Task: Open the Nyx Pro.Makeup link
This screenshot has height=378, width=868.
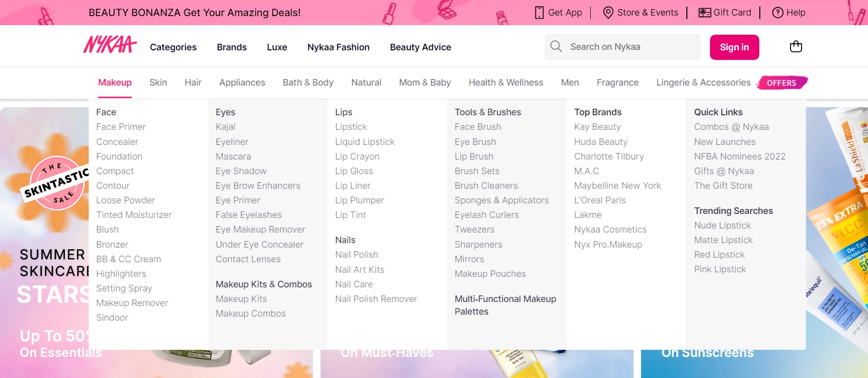Action: 608,245
